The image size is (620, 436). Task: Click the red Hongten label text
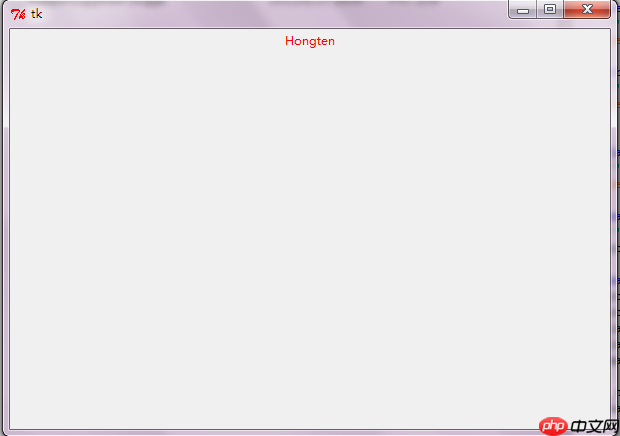[x=310, y=41]
